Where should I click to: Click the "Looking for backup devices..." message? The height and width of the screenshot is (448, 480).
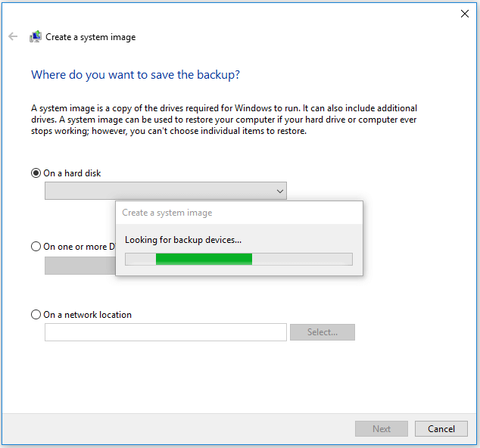[183, 240]
